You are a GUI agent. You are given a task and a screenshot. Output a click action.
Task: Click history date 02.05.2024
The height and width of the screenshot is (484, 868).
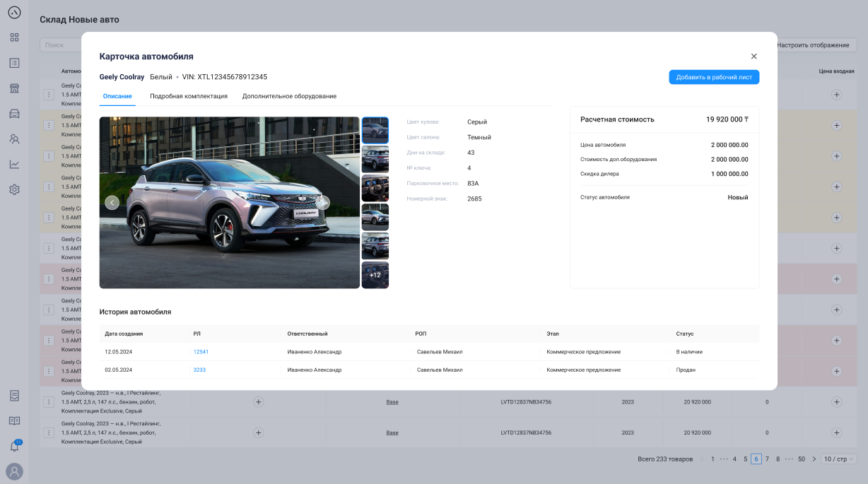click(118, 370)
